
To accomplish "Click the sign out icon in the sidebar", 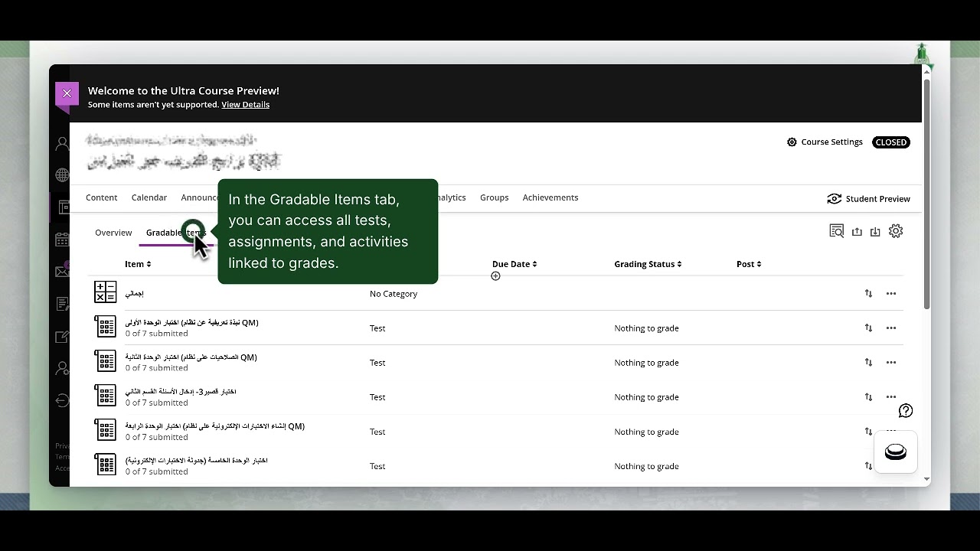I will pyautogui.click(x=62, y=400).
